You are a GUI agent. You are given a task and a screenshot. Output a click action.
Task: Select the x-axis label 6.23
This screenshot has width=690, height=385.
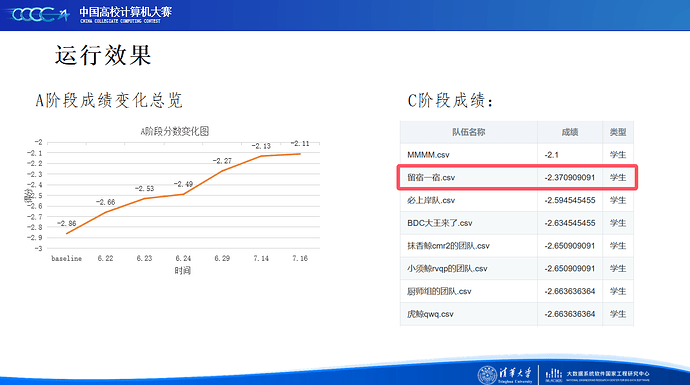click(144, 258)
